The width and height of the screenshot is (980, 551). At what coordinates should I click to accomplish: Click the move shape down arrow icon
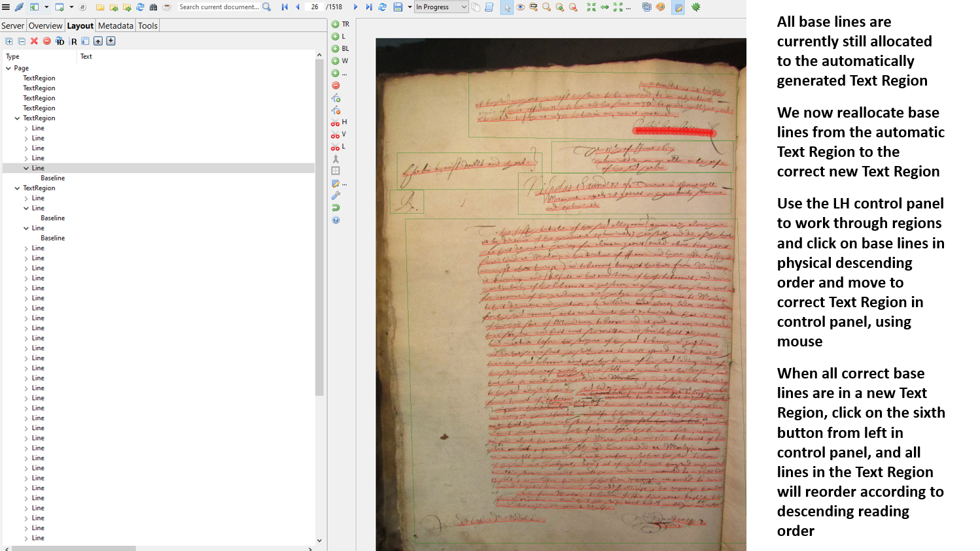[111, 41]
